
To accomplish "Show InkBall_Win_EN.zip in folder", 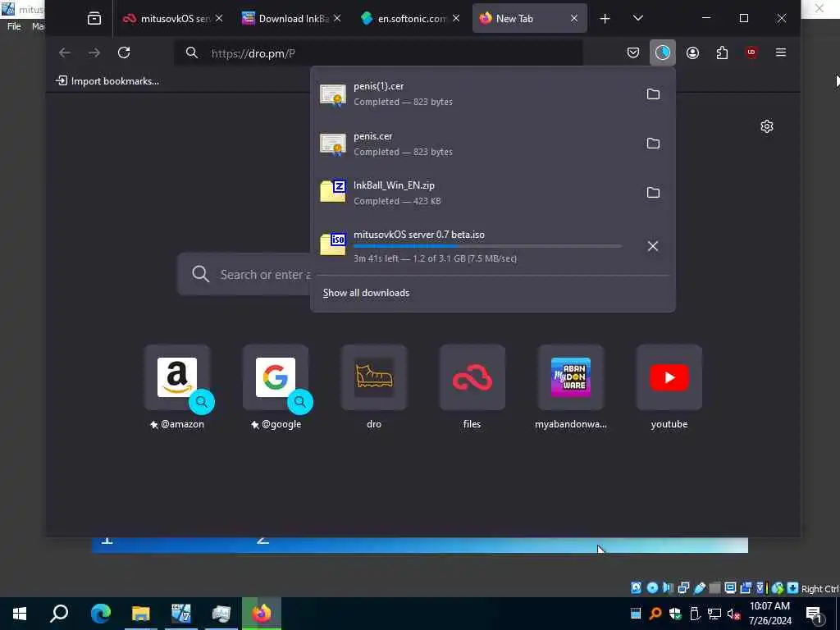I will [x=653, y=193].
